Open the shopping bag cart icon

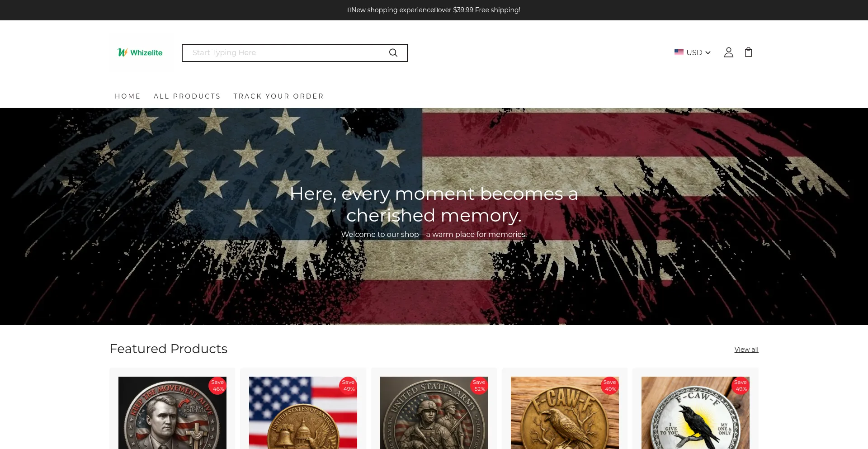pos(748,52)
